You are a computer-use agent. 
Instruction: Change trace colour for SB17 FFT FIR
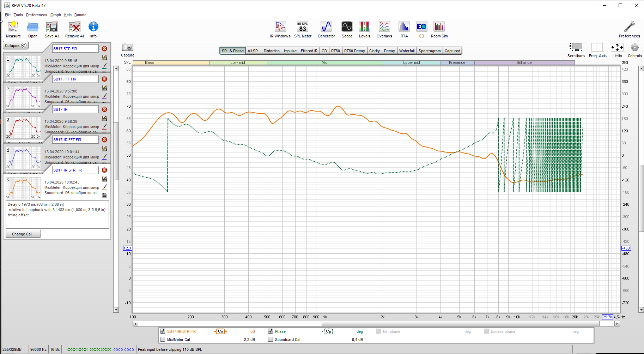coord(104,96)
